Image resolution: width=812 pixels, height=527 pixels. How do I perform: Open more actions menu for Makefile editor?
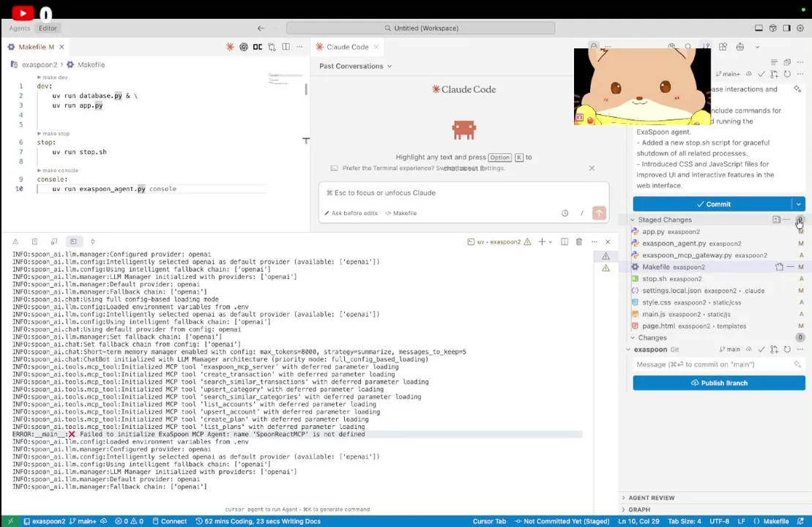(x=299, y=47)
